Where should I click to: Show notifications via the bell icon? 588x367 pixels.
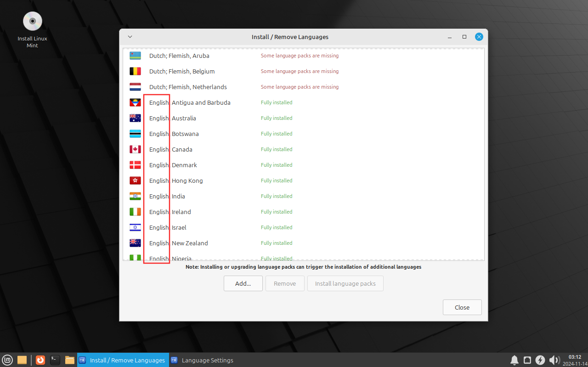pyautogui.click(x=514, y=360)
